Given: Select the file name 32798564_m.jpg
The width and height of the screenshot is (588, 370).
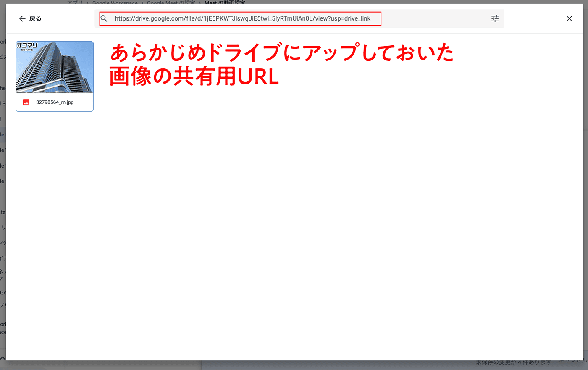Looking at the screenshot, I should tap(55, 102).
